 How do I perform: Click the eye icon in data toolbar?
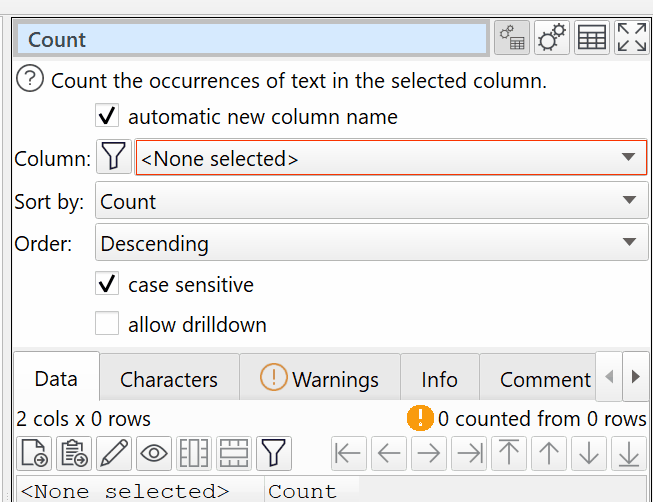click(154, 453)
